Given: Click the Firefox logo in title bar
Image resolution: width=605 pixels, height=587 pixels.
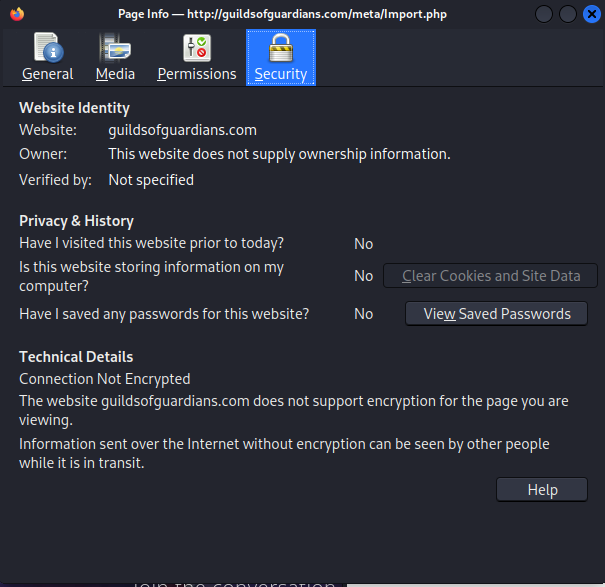Looking at the screenshot, I should (14, 14).
